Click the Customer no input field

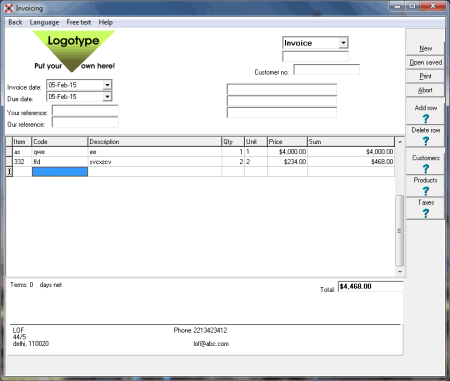(327, 70)
